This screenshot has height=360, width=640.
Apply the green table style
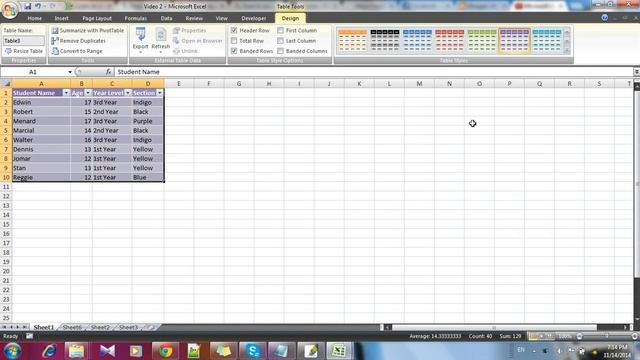[482, 40]
